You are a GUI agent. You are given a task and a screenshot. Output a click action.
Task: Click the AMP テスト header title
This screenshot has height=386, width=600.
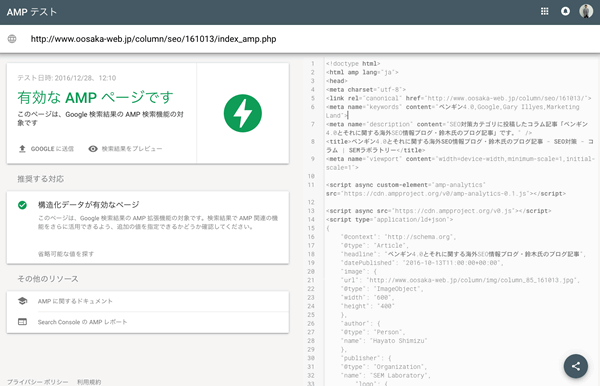pyautogui.click(x=32, y=12)
